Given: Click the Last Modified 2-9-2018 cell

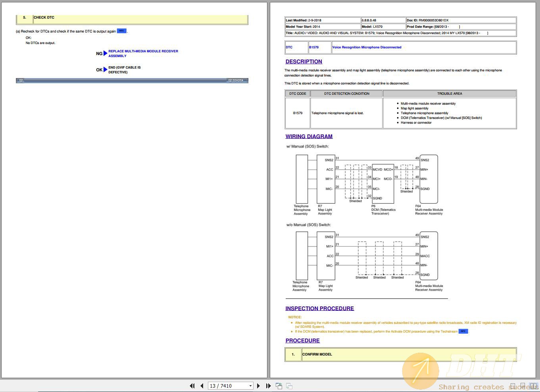Looking at the screenshot, I should [x=323, y=20].
